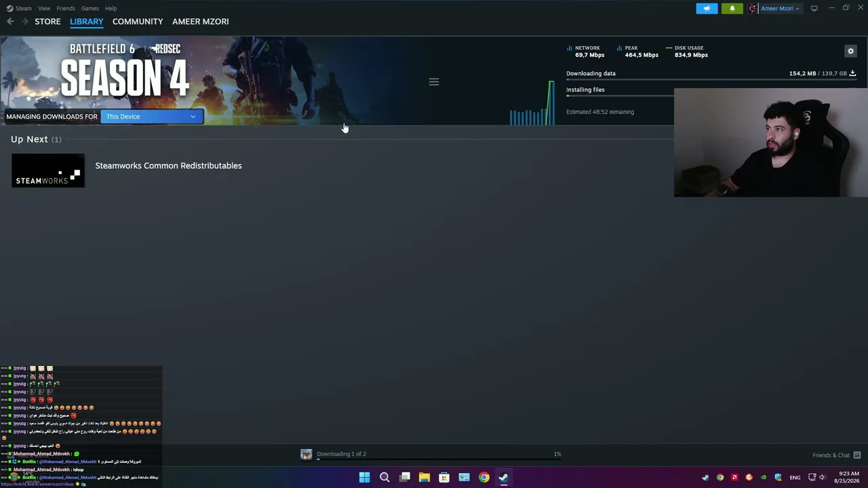Click the volume speaker tray icon

coord(823,477)
